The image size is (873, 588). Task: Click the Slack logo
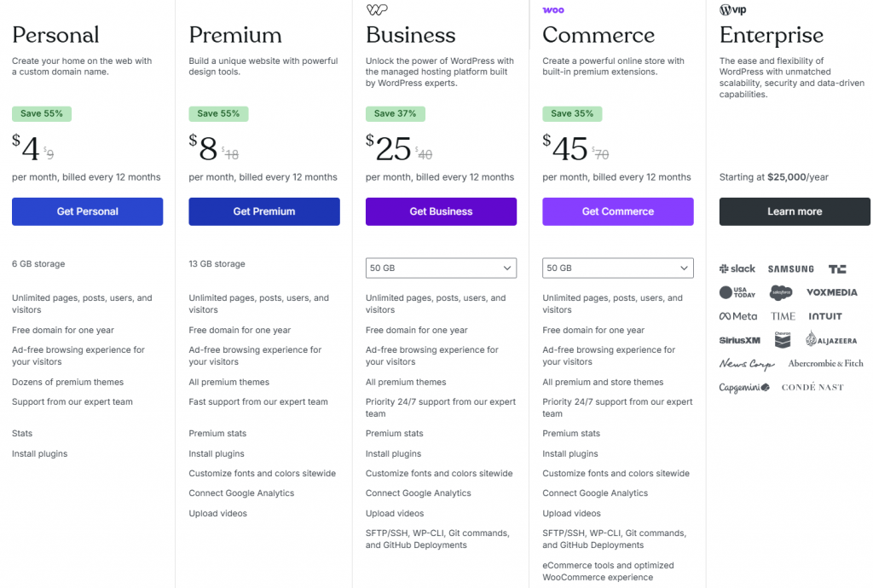[737, 269]
